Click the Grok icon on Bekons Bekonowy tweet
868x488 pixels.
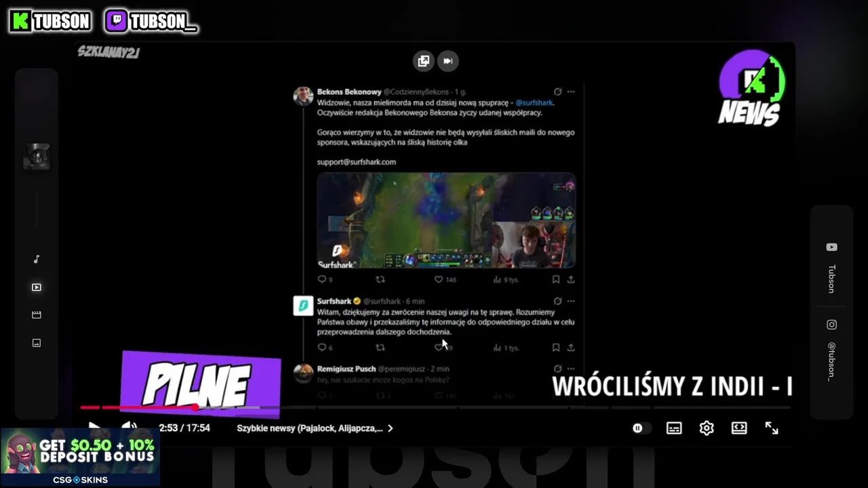pyautogui.click(x=557, y=91)
